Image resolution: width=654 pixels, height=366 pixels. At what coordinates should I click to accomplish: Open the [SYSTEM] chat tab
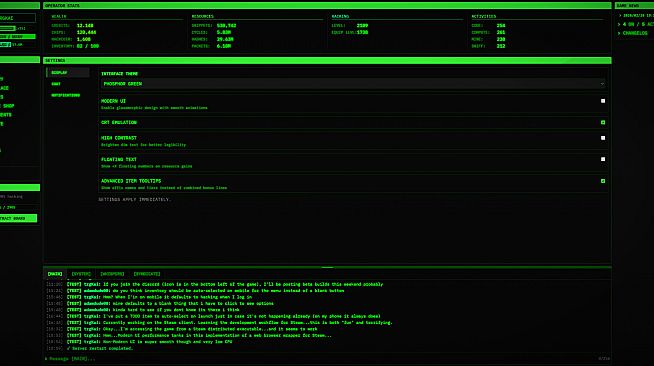[81, 274]
